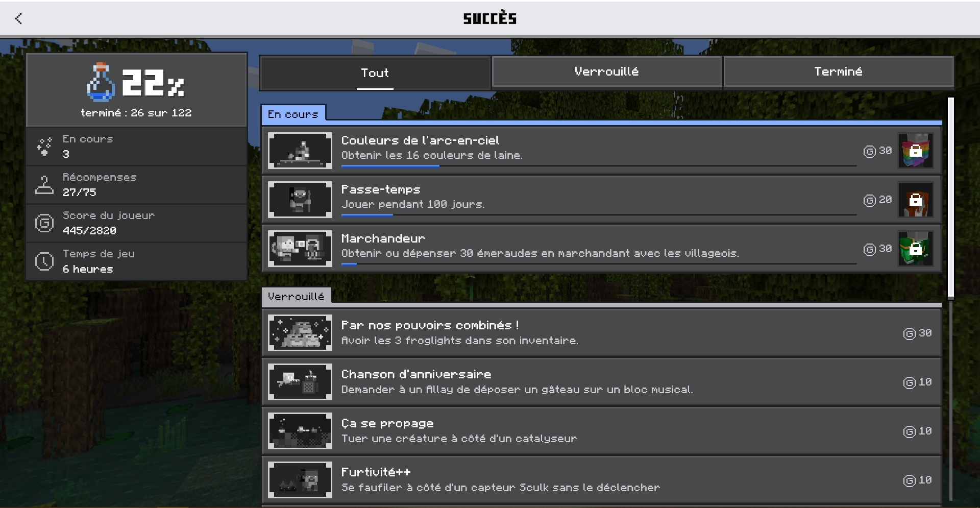Go back using the top-left arrow
The height and width of the screenshot is (508, 980).
(19, 19)
